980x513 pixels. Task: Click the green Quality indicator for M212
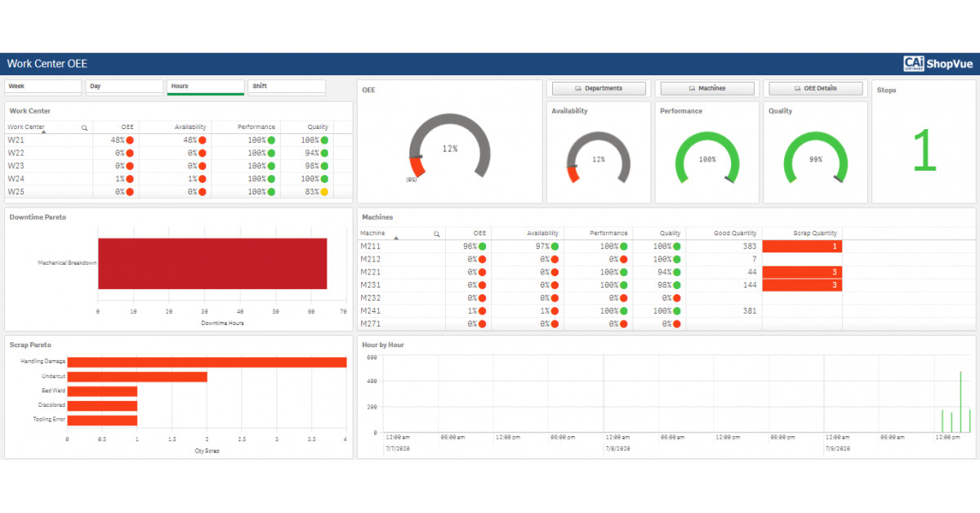(675, 259)
